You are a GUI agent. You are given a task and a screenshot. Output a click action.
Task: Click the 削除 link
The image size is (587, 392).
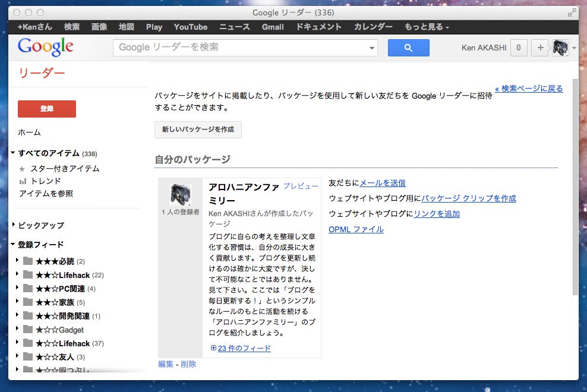click(x=188, y=364)
